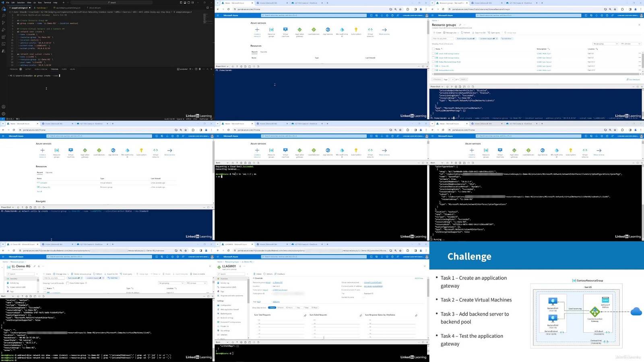Pin the Sum Response Status chart on LLAGW01
Image resolution: width=644 pixels, height=362 pixels.
click(416, 315)
